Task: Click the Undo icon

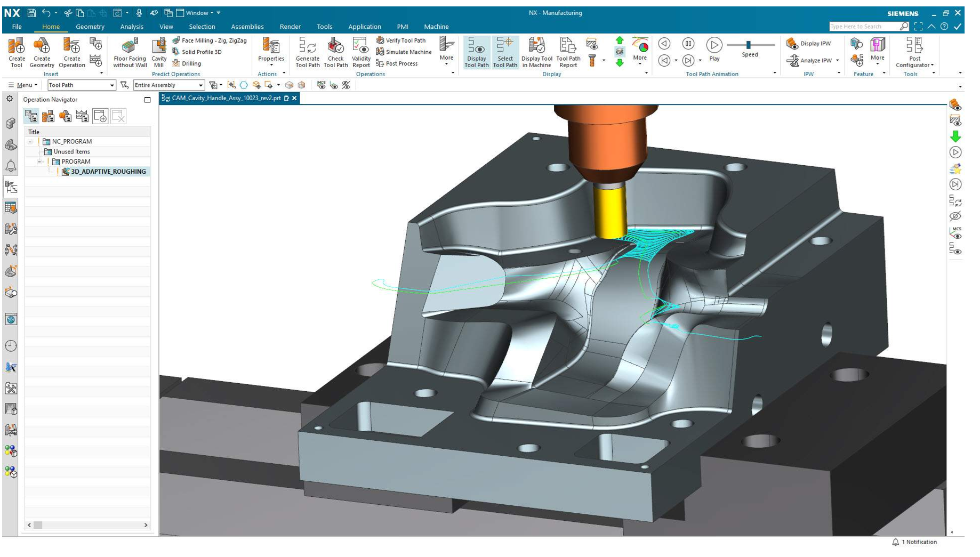Action: [x=46, y=13]
